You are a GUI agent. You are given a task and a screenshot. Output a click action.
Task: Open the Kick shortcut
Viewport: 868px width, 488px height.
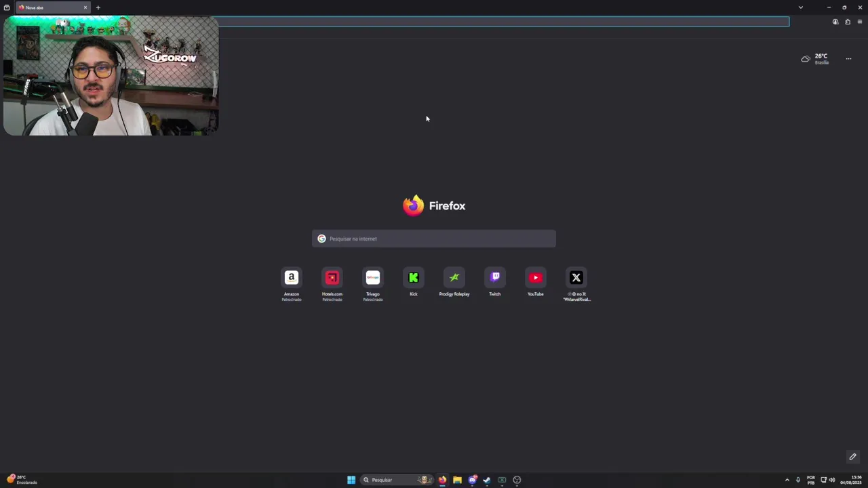point(414,277)
